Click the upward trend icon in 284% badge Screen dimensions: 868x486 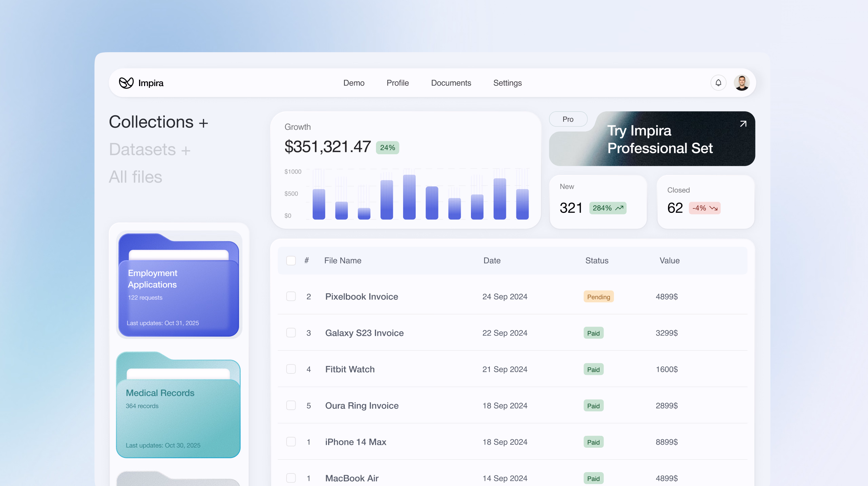tap(619, 208)
